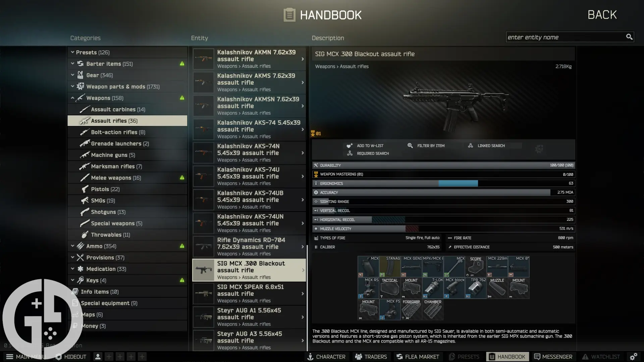Click the magnifier in the entity search bar
Viewport: 644px width, 362px height.
coord(629,37)
